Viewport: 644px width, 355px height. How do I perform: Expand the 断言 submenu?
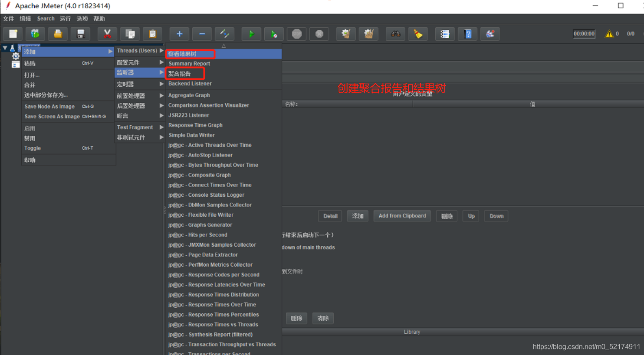140,116
